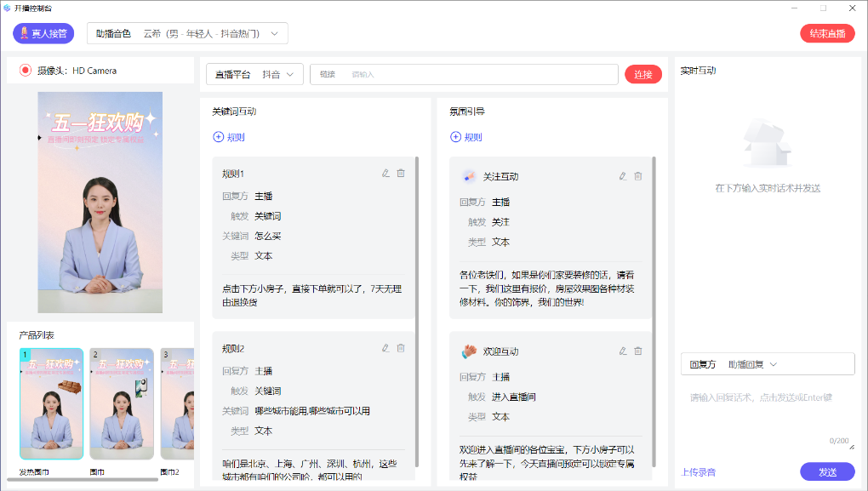This screenshot has width=868, height=491.
Task: Add a new rule under 氛围引导
Action: [x=466, y=137]
